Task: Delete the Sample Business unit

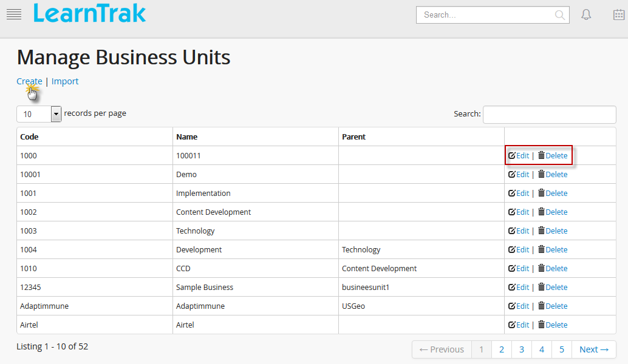Action: click(556, 288)
